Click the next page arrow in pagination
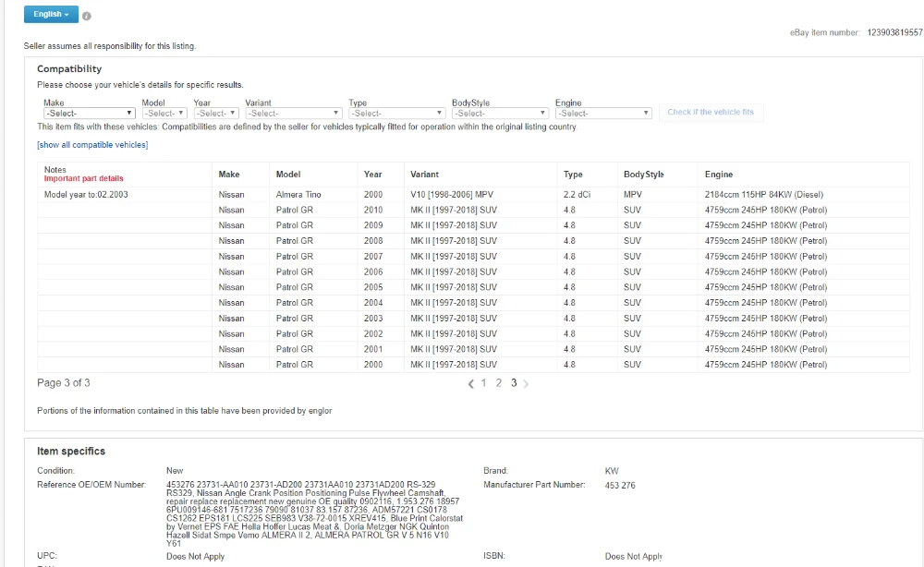This screenshot has width=924, height=567. click(x=527, y=384)
